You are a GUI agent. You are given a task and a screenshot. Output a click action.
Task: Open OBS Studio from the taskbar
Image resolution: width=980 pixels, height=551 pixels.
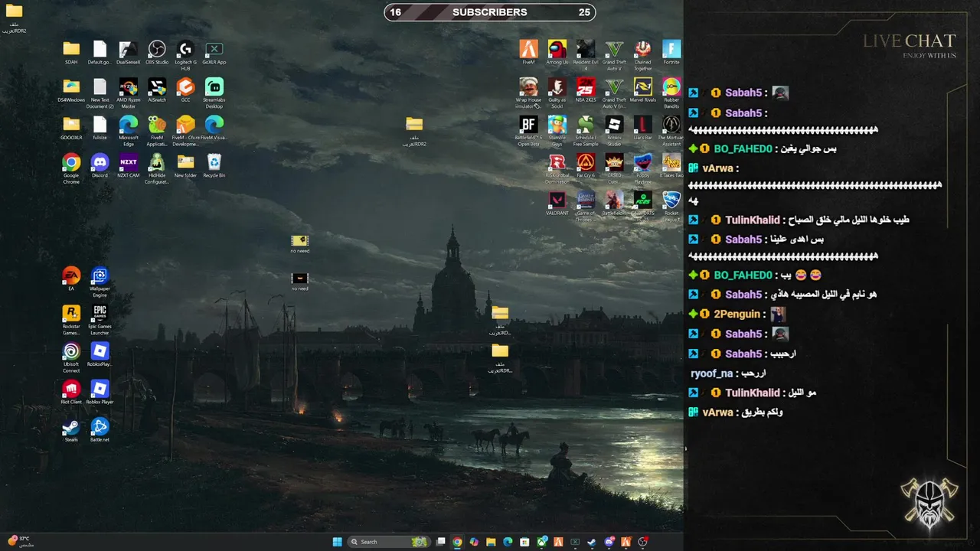[x=644, y=542]
